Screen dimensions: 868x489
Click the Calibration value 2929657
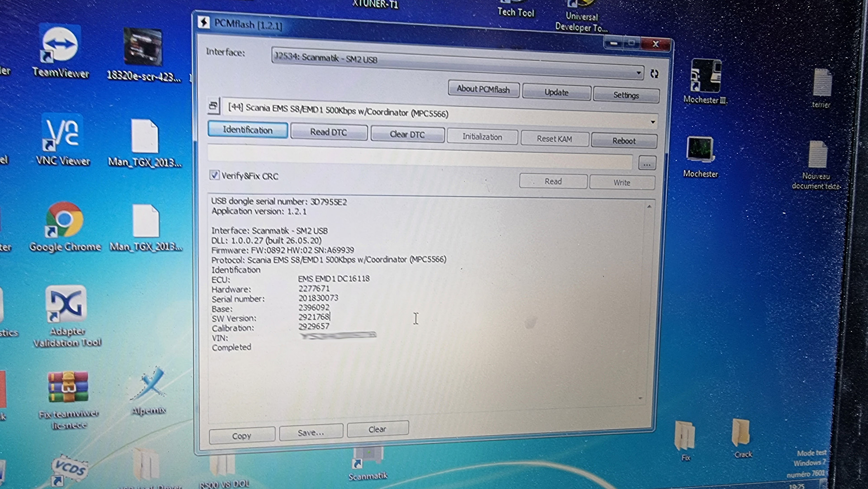314,326
